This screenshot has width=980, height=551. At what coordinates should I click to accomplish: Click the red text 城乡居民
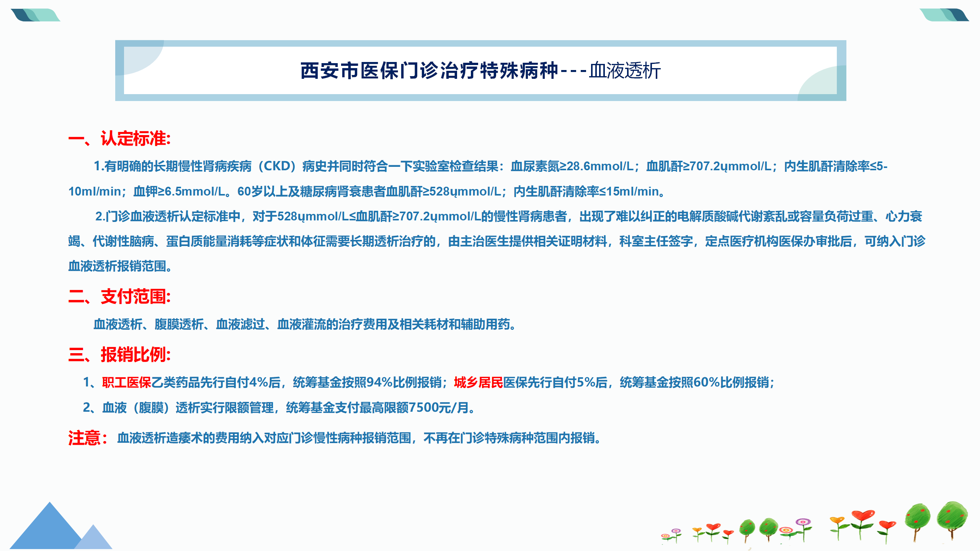click(478, 382)
